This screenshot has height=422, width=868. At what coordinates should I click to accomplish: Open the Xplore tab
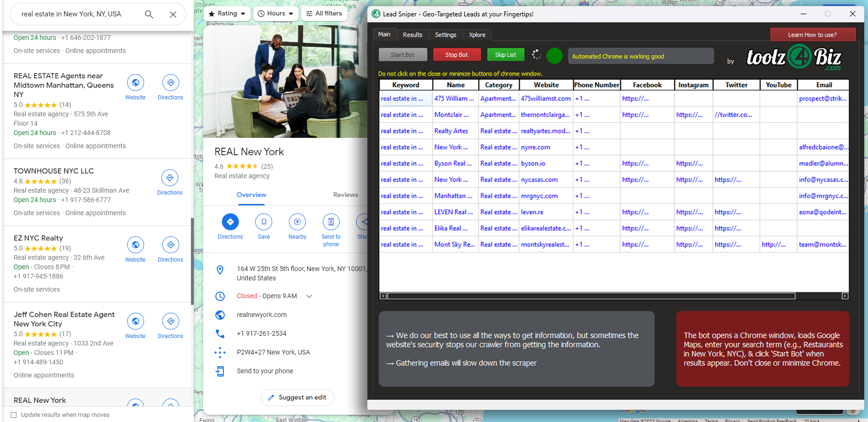[477, 35]
